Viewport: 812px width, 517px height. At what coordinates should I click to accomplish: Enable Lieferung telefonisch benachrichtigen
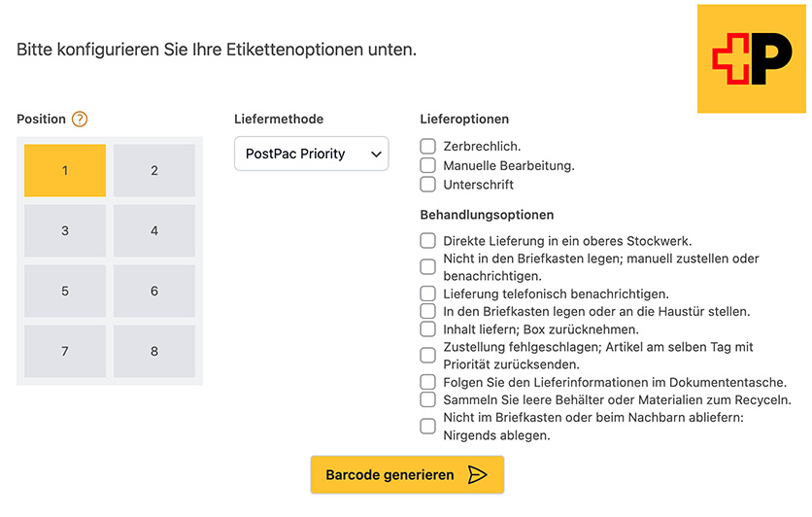(427, 293)
